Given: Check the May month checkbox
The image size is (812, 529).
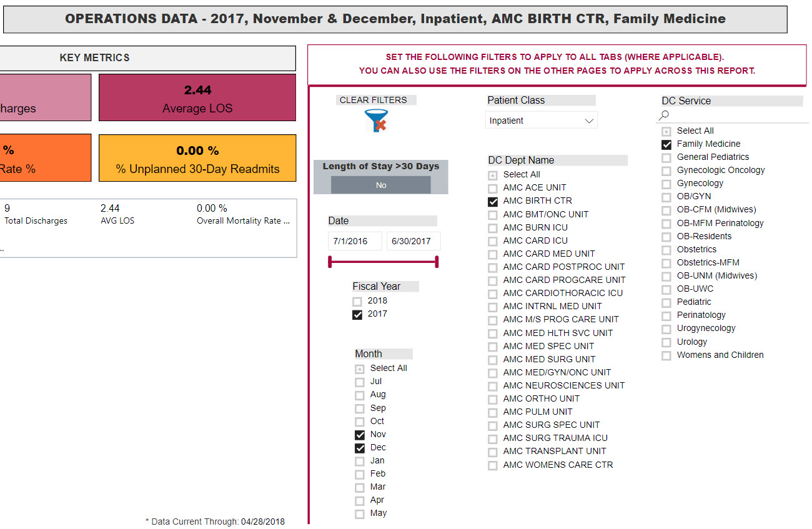Looking at the screenshot, I should (360, 514).
